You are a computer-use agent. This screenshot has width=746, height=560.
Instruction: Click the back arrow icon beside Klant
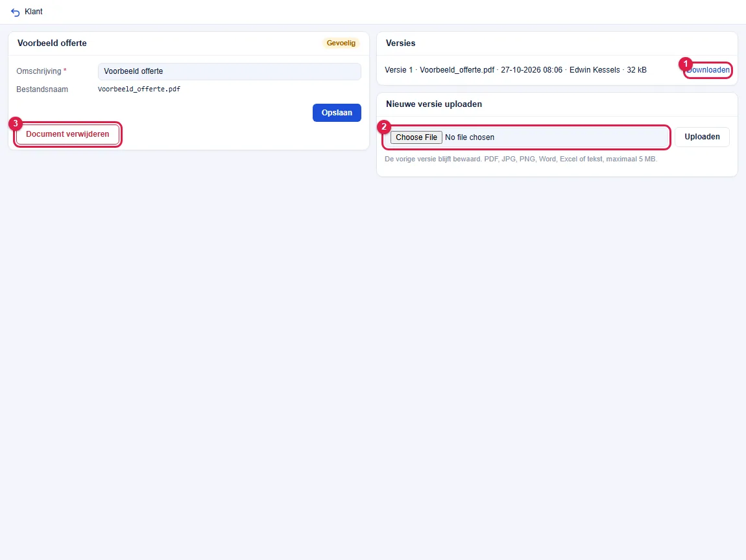click(15, 12)
